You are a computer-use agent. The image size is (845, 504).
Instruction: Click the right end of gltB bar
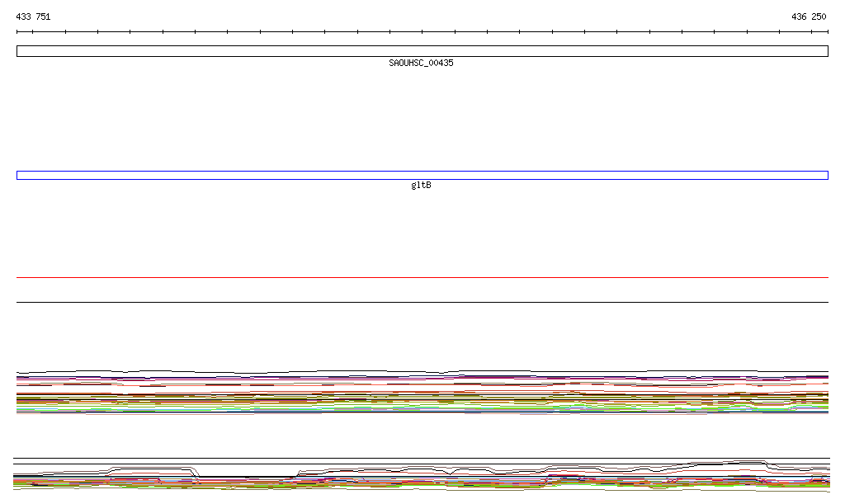pyautogui.click(x=826, y=175)
